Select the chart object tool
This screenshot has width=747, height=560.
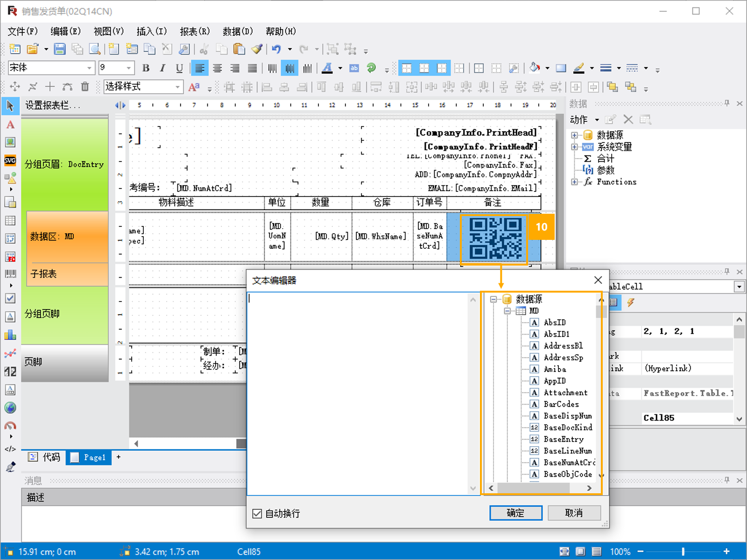[10, 335]
